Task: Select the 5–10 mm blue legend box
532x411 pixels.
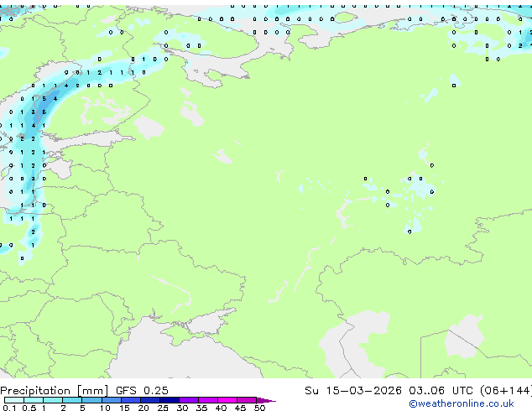Action: pos(91,400)
